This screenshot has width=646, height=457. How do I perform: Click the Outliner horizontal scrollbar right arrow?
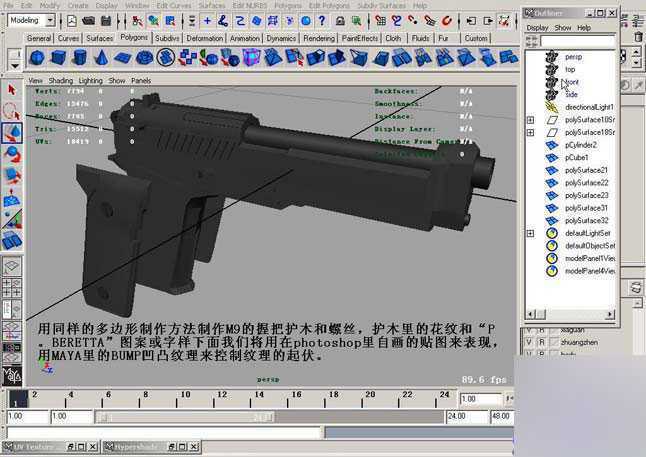[x=610, y=314]
